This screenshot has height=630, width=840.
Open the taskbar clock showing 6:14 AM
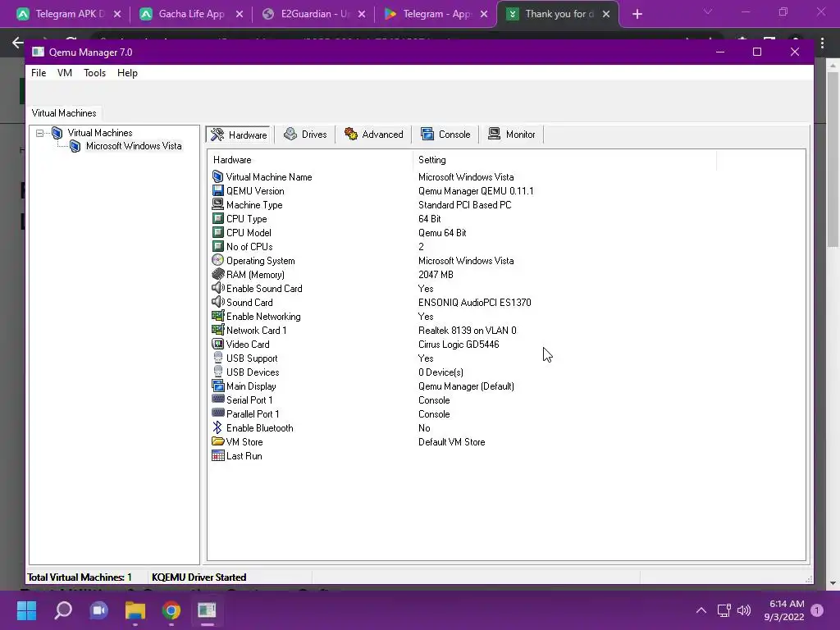coord(784,610)
